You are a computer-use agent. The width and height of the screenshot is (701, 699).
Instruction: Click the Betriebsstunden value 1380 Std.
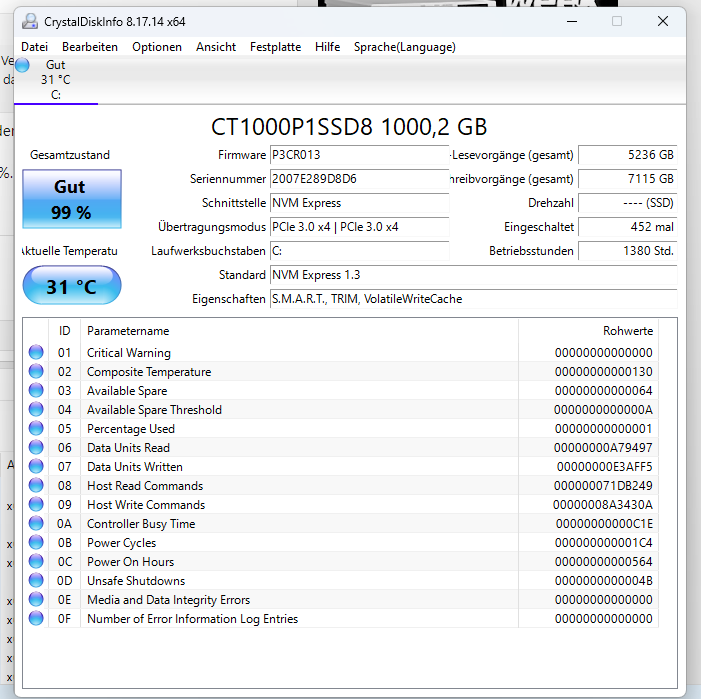tap(628, 251)
